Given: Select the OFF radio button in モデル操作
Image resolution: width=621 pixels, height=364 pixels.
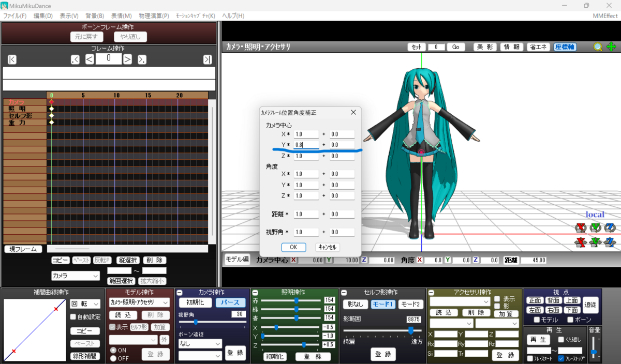Looking at the screenshot, I should 113,358.
